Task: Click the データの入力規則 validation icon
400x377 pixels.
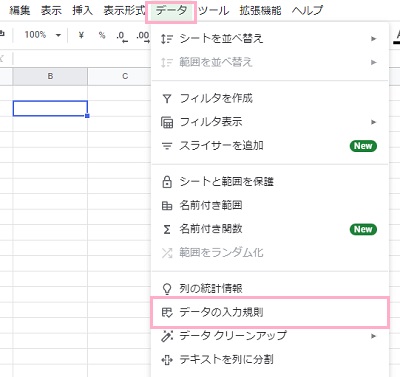Action: pos(167,312)
